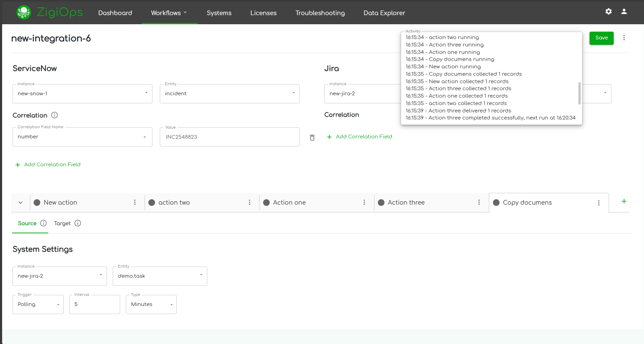Image resolution: width=644 pixels, height=344 pixels.
Task: Toggle the Copy documens status circle
Action: 496,202
